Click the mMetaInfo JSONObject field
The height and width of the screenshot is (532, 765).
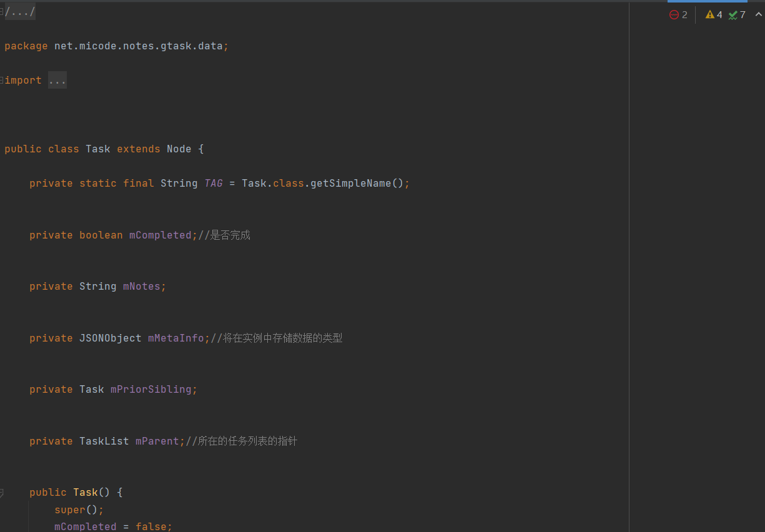[177, 338]
